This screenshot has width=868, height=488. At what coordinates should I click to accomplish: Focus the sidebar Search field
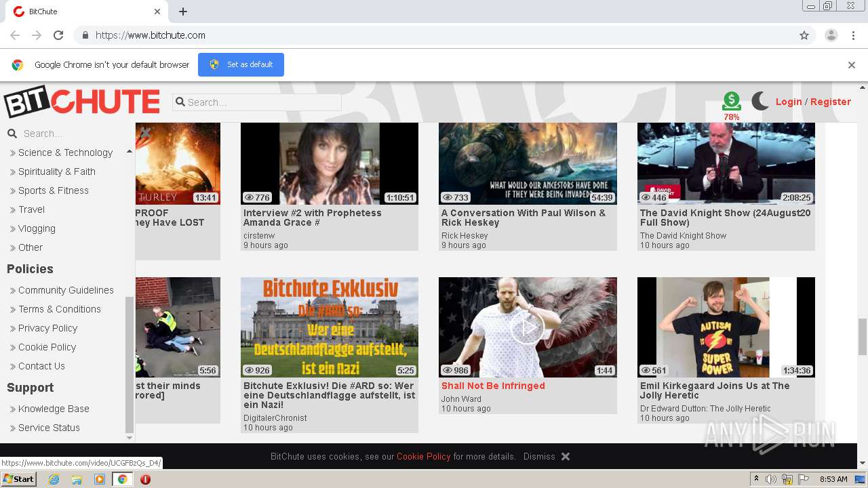coord(68,134)
